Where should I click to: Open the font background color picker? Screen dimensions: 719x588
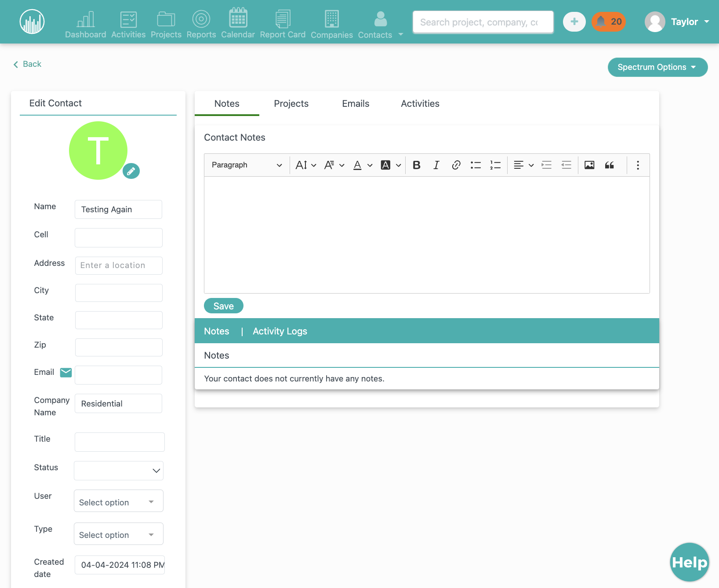coord(391,165)
